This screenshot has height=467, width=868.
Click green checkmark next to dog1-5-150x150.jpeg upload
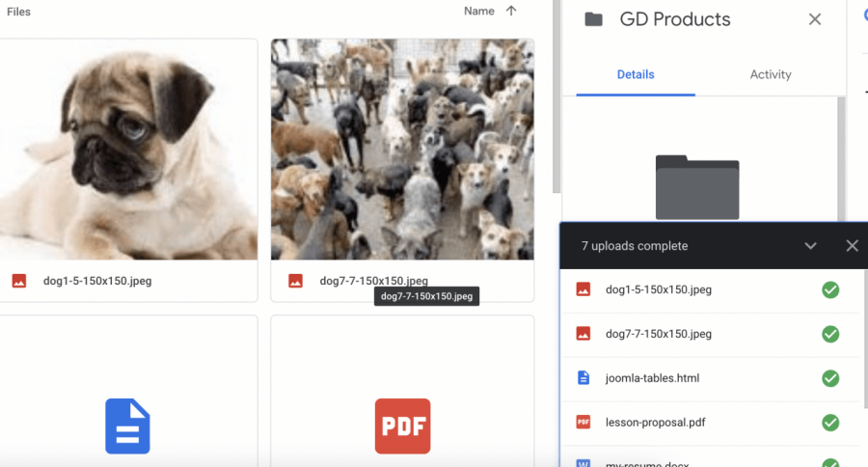(x=829, y=289)
